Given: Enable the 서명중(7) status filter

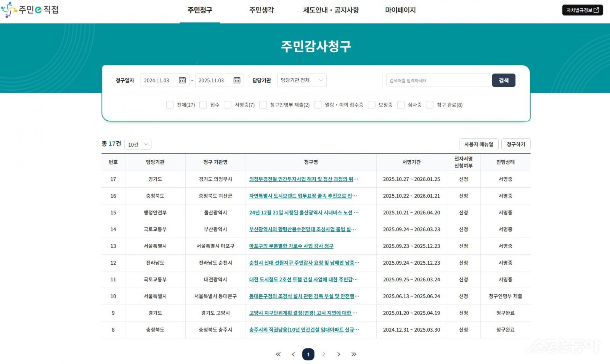Looking at the screenshot, I should (228, 105).
